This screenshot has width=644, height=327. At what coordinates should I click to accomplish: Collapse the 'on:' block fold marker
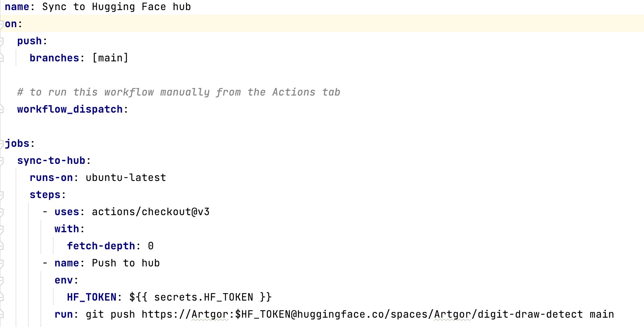point(2,24)
